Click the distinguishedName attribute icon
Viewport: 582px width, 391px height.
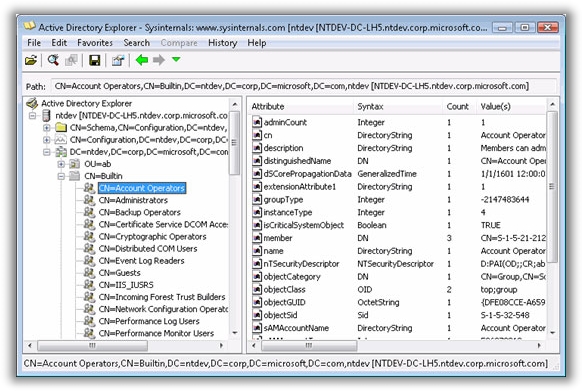click(x=257, y=161)
